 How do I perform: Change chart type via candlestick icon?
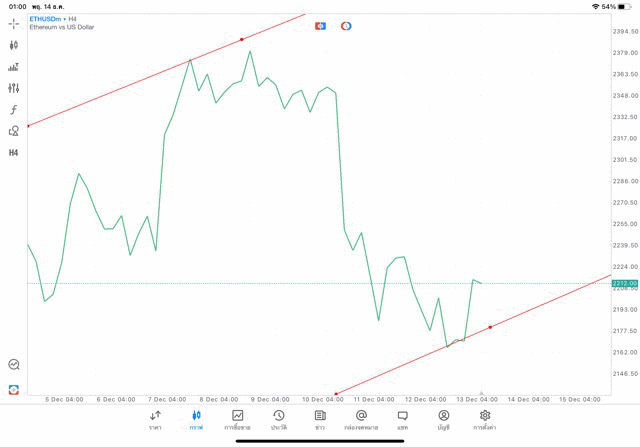point(14,45)
